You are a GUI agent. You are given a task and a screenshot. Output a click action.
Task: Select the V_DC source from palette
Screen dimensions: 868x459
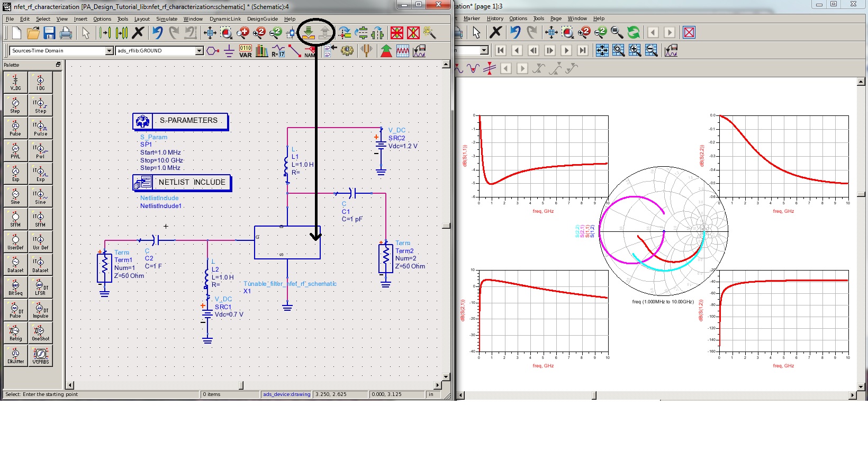point(15,82)
